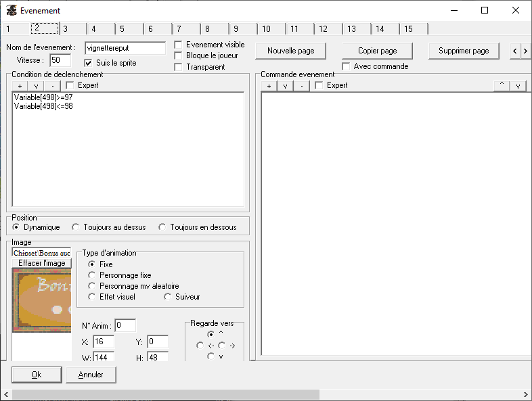Go to previous page with < arrow
The height and width of the screenshot is (401, 532).
515,51
